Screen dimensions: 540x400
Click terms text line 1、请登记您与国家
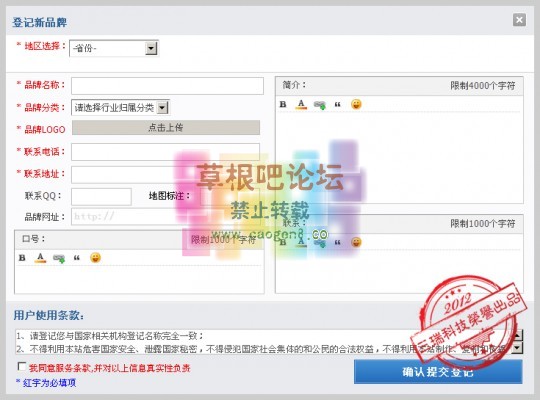coord(110,336)
